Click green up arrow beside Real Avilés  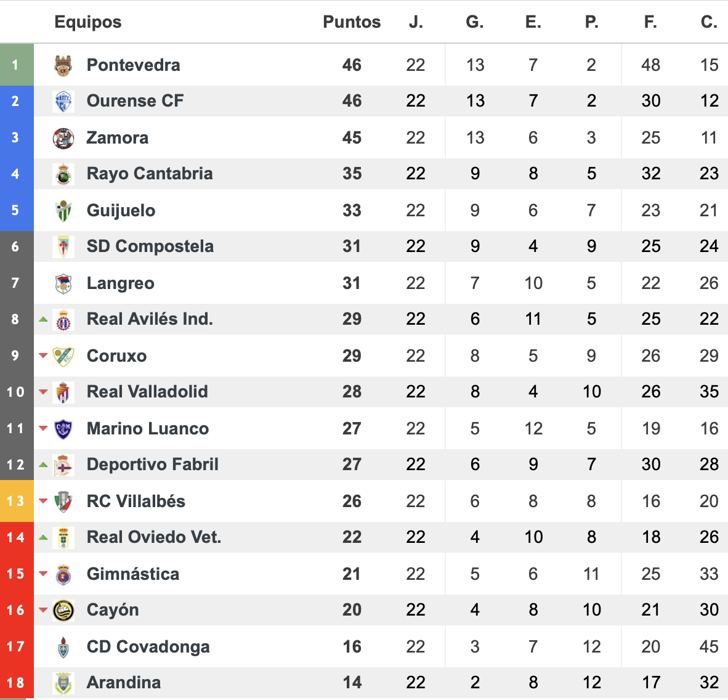point(43,319)
